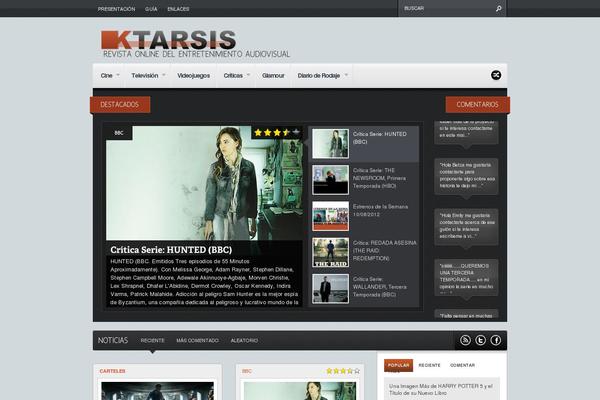Viewport: 600px width, 400px height.
Task: Select the Popular sidebar tab
Action: (x=398, y=365)
